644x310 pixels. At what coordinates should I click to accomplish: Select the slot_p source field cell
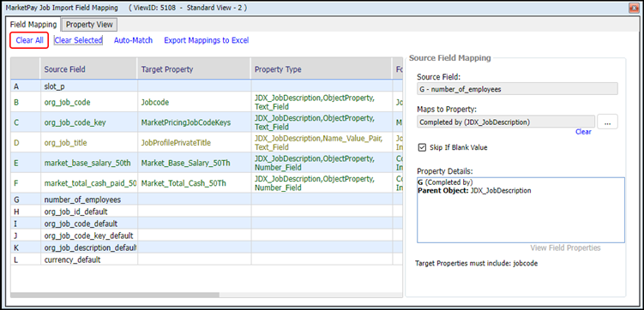(88, 86)
